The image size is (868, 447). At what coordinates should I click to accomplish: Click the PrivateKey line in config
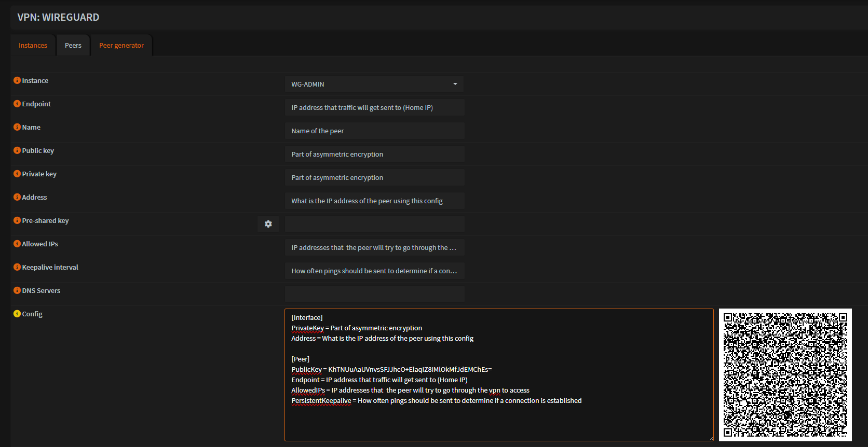pos(357,328)
